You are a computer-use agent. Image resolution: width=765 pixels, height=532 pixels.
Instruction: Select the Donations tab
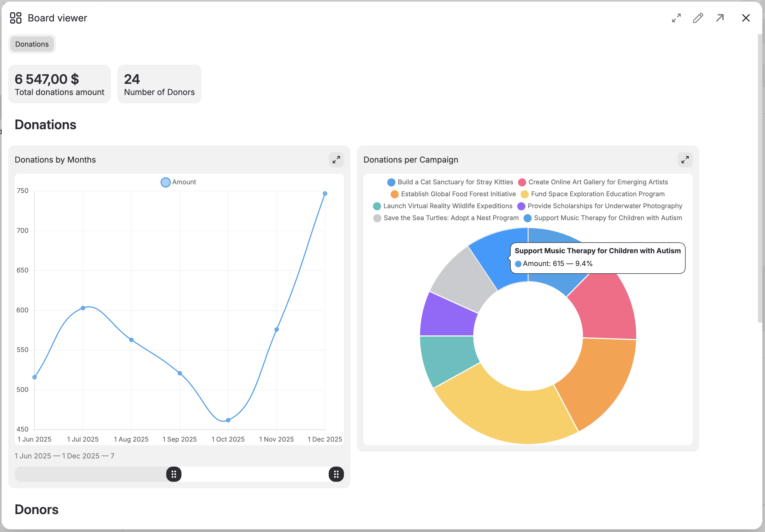pyautogui.click(x=32, y=44)
